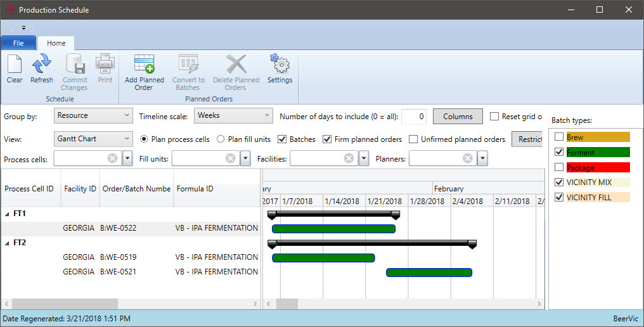644x327 pixels.
Task: Select Plan fill units radio option
Action: pos(221,139)
